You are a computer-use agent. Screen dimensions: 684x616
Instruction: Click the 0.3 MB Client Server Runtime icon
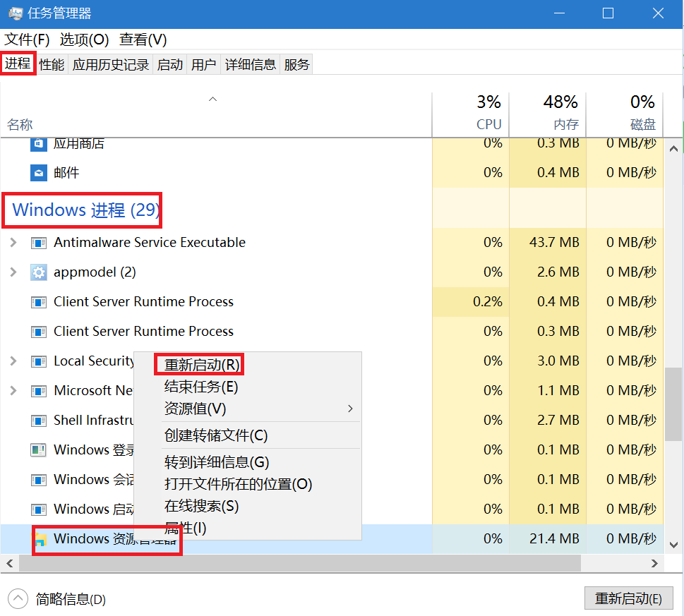pos(38,332)
